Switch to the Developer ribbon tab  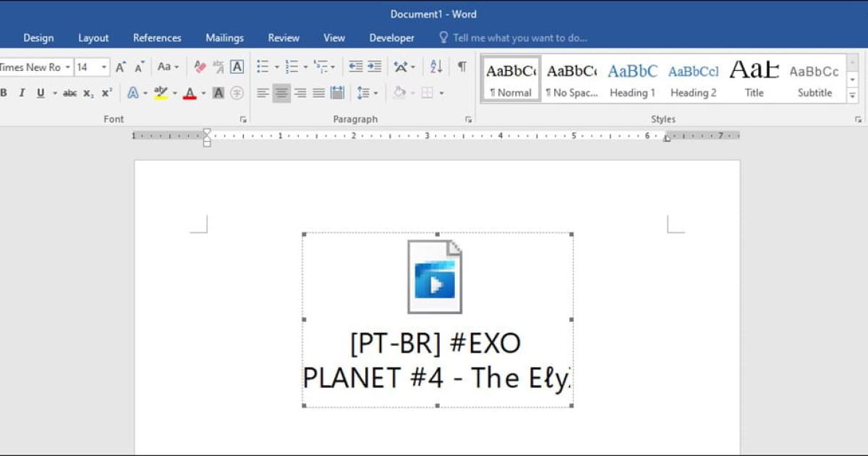click(391, 38)
